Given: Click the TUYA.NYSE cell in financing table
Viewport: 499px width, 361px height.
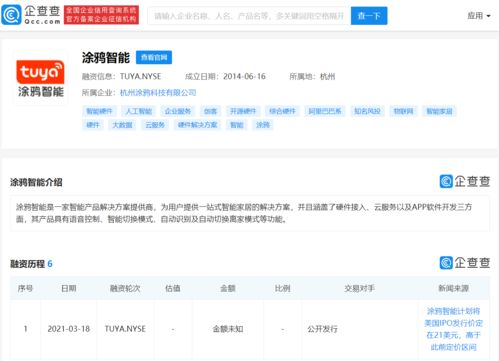Looking at the screenshot, I should 125,329.
